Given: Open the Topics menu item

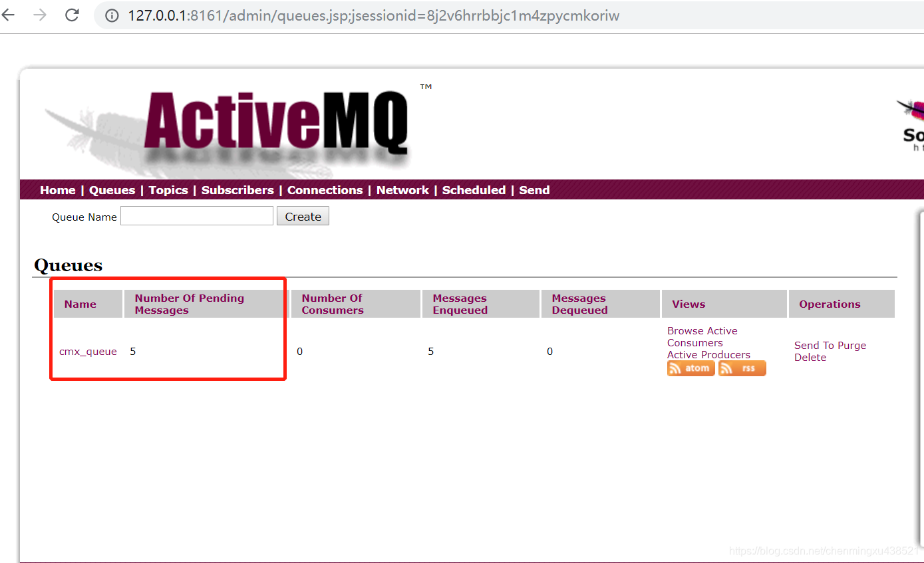Looking at the screenshot, I should (x=168, y=190).
